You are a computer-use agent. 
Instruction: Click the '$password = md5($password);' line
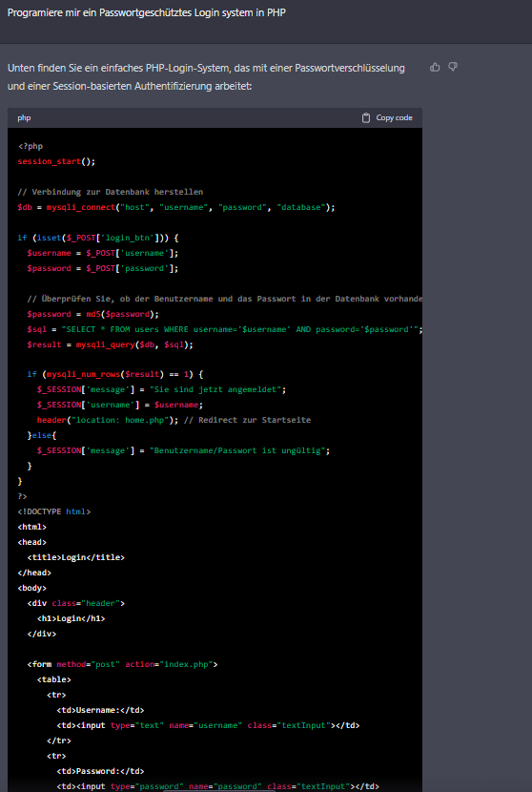click(93, 314)
